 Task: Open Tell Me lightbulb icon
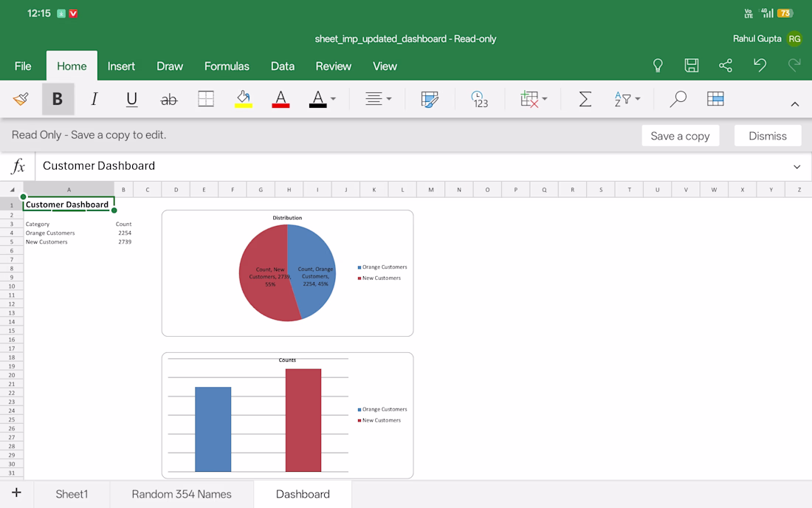point(658,65)
